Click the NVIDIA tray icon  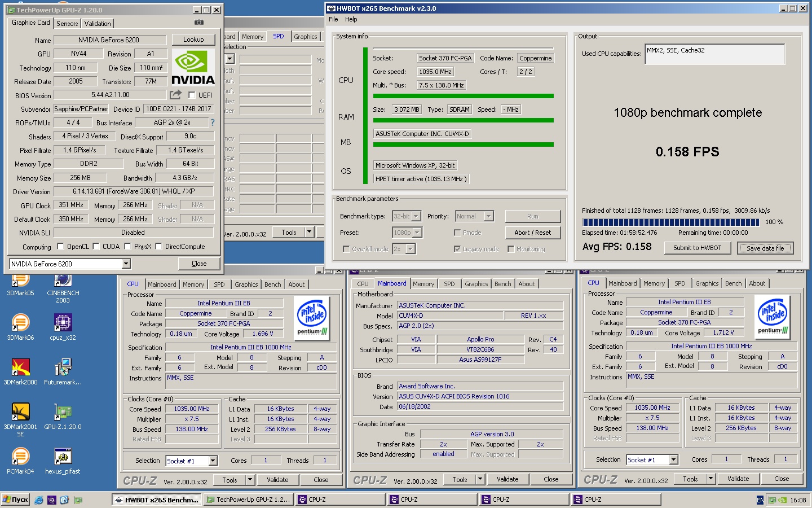(x=783, y=500)
